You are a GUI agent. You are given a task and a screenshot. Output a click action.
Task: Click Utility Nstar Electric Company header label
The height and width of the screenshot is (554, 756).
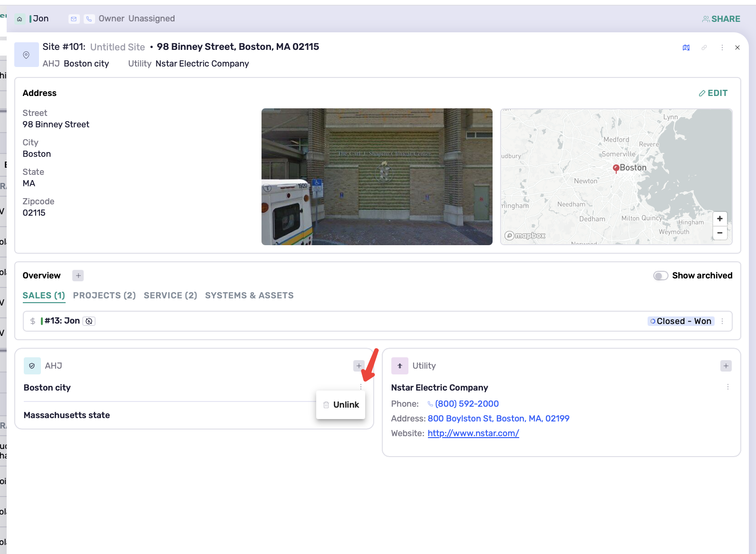pos(189,64)
